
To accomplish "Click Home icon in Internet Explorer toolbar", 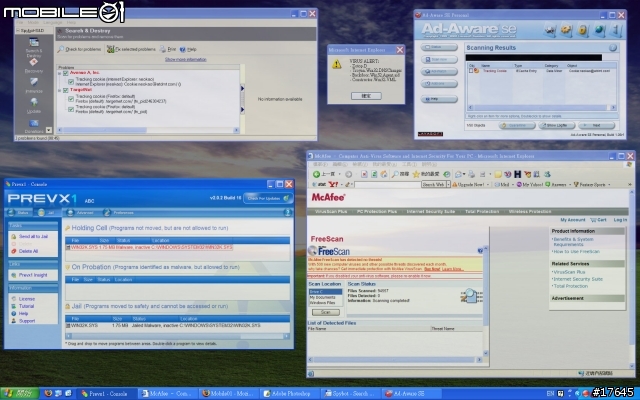I will 384,174.
